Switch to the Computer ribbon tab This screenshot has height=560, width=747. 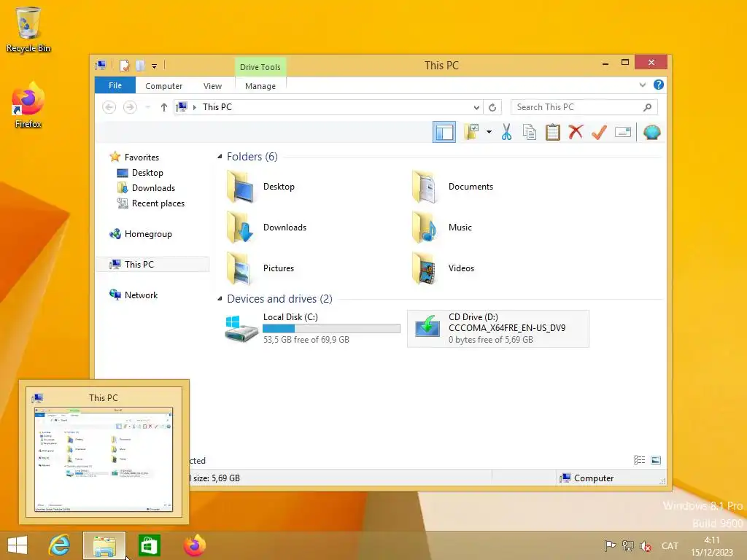(x=163, y=86)
